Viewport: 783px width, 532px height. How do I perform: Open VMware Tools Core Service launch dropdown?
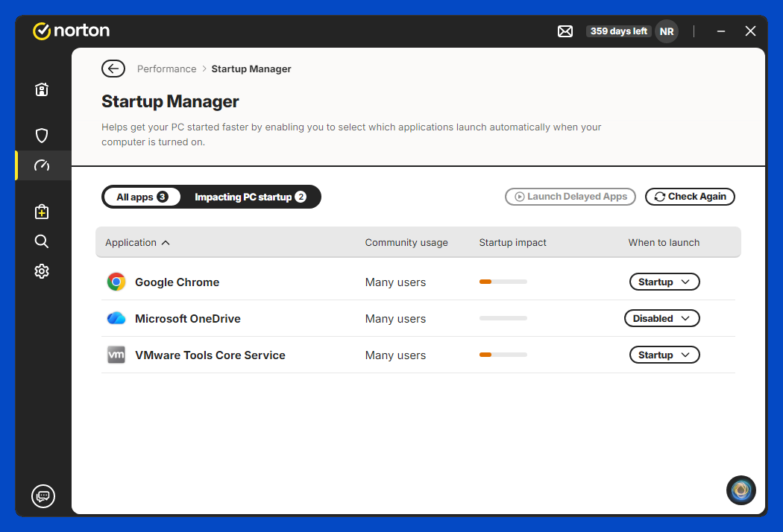pos(664,355)
